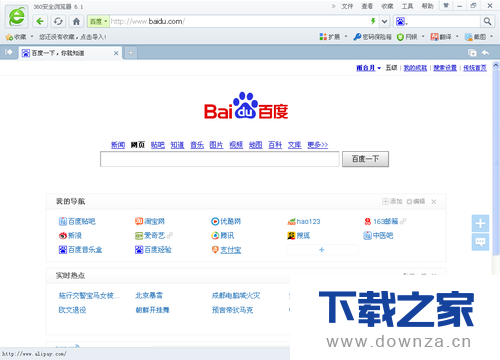
Task: Click the skin shirt icon in title bar
Action: click(446, 5)
